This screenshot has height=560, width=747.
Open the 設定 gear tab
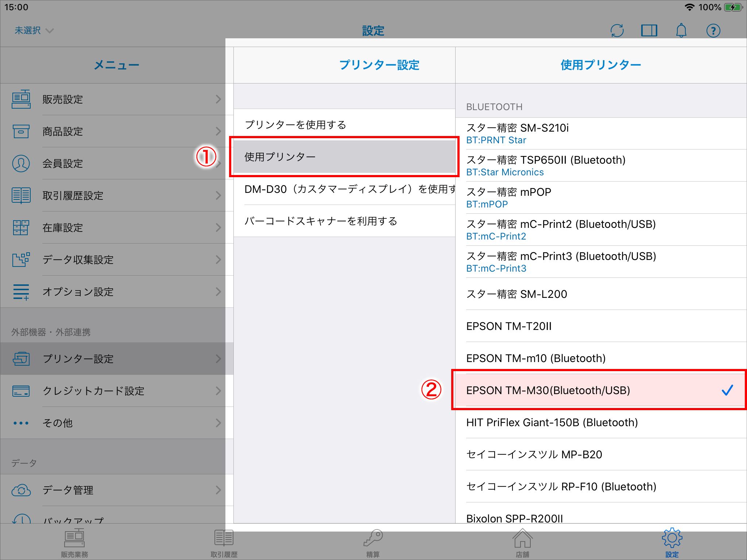tap(672, 543)
